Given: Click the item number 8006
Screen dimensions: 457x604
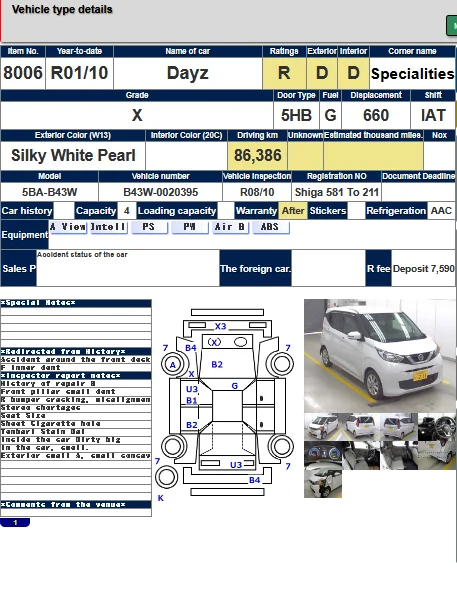Looking at the screenshot, I should (x=23, y=73).
